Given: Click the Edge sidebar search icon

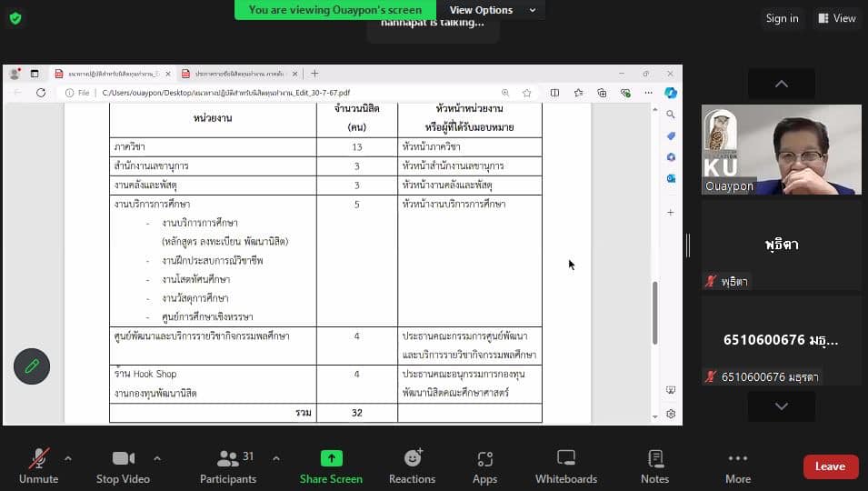Looking at the screenshot, I should (x=671, y=114).
